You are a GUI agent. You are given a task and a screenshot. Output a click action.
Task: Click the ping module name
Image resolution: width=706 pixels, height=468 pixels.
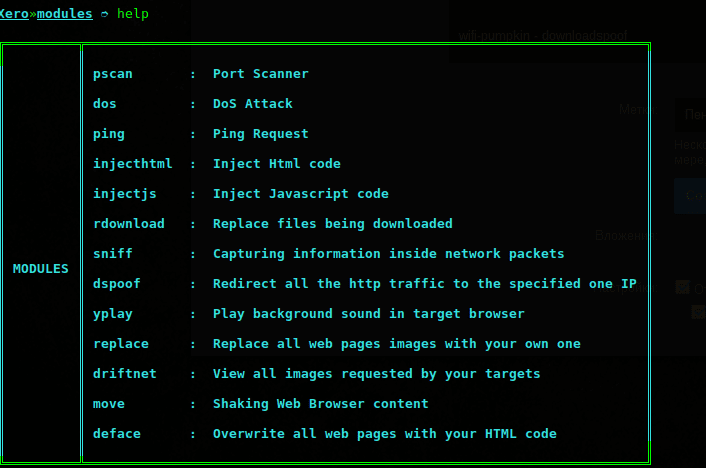click(x=109, y=134)
